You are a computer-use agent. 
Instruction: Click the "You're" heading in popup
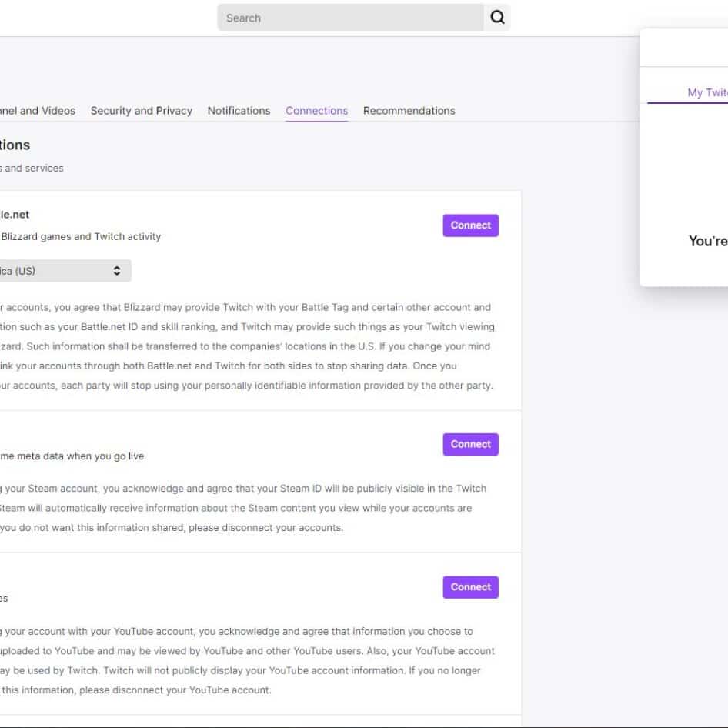[x=708, y=241]
